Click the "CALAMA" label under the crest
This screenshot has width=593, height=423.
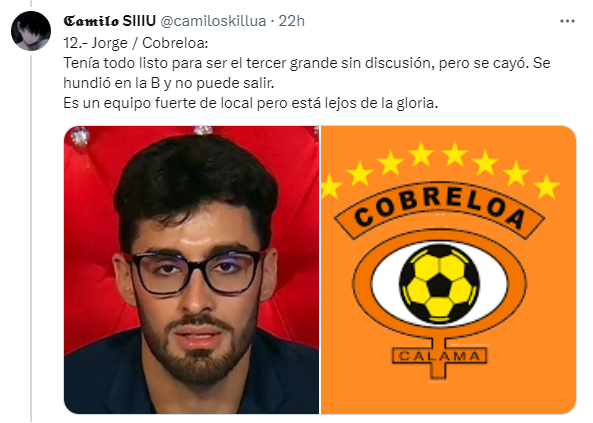[x=439, y=356]
